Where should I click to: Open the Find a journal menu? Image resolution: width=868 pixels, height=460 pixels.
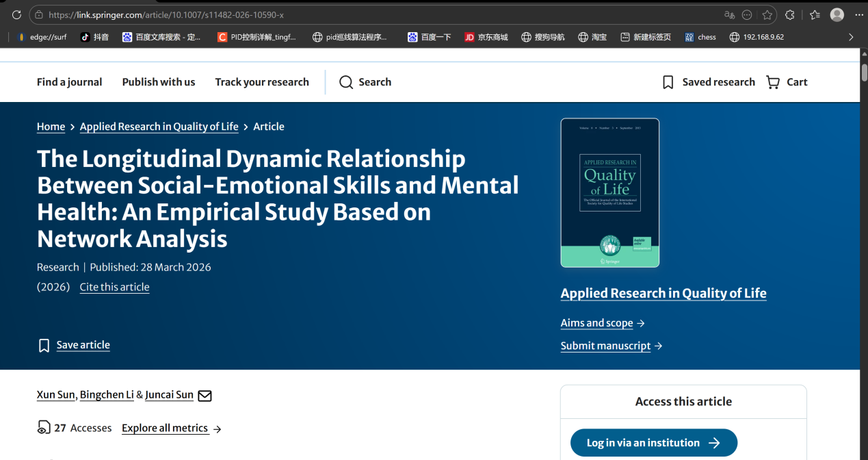point(69,82)
